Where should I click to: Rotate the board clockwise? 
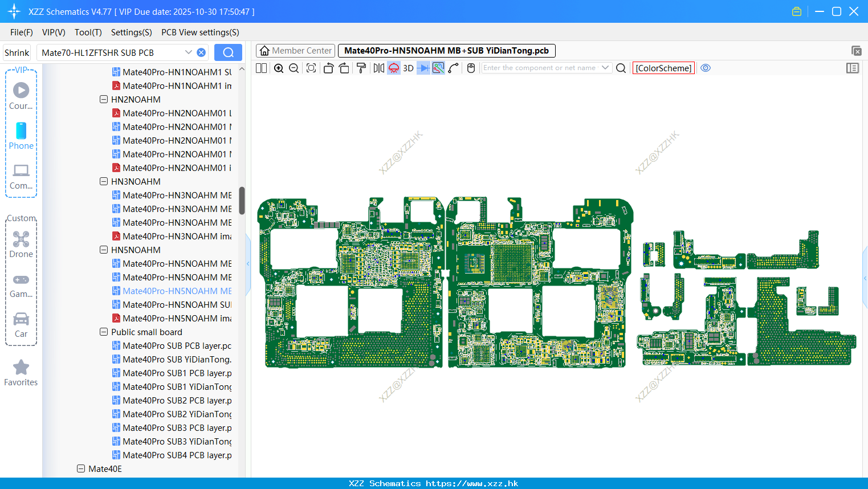344,68
